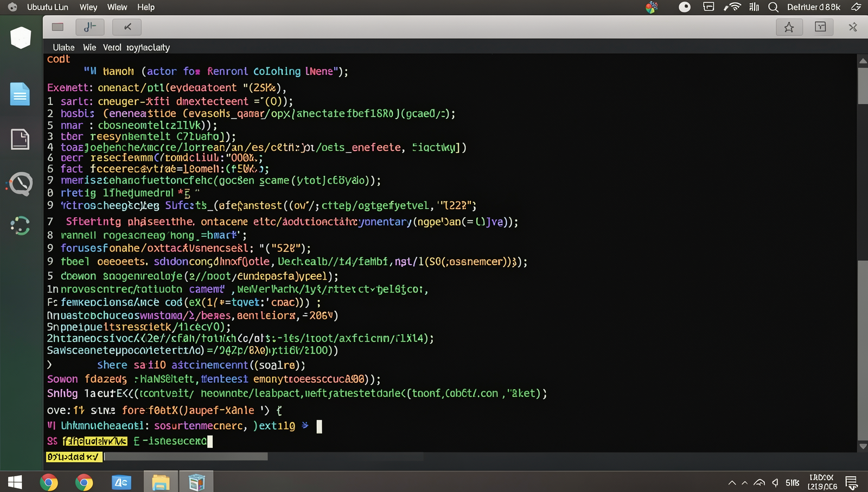Screen dimensions: 868x492
Task: Click the back arrow toolbar button
Action: tap(127, 27)
